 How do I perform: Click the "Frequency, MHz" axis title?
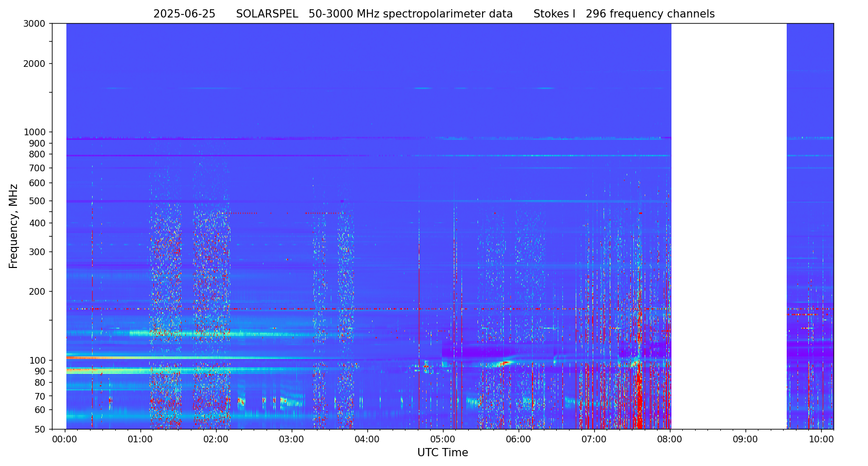tap(14, 226)
